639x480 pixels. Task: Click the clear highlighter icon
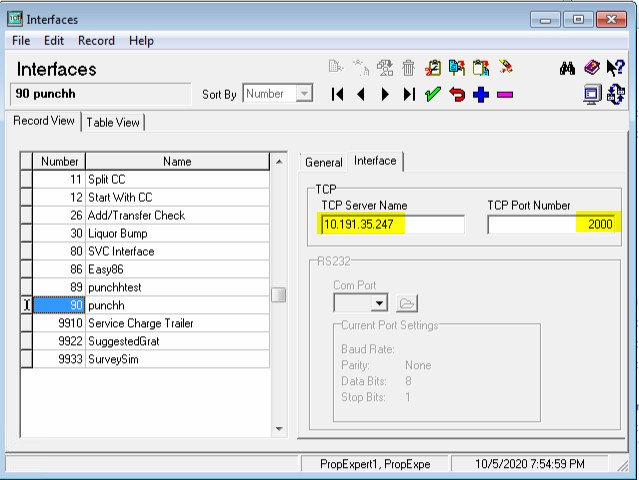(x=505, y=67)
